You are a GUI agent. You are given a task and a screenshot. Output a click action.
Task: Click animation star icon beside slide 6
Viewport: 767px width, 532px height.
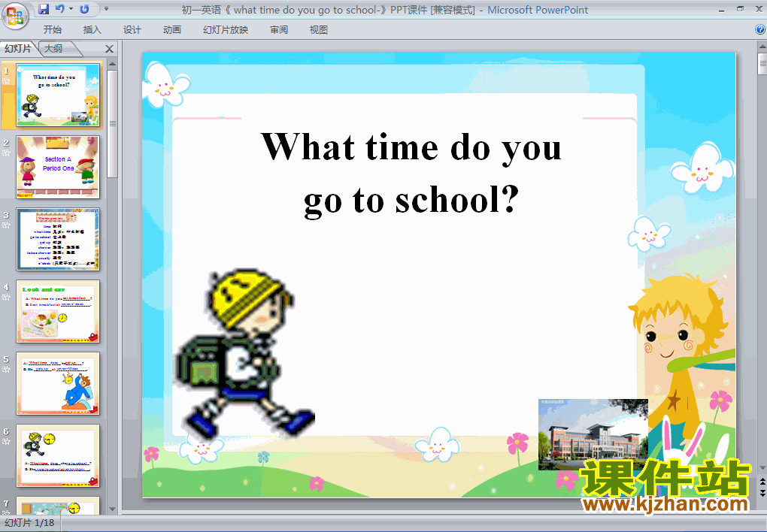click(6, 442)
